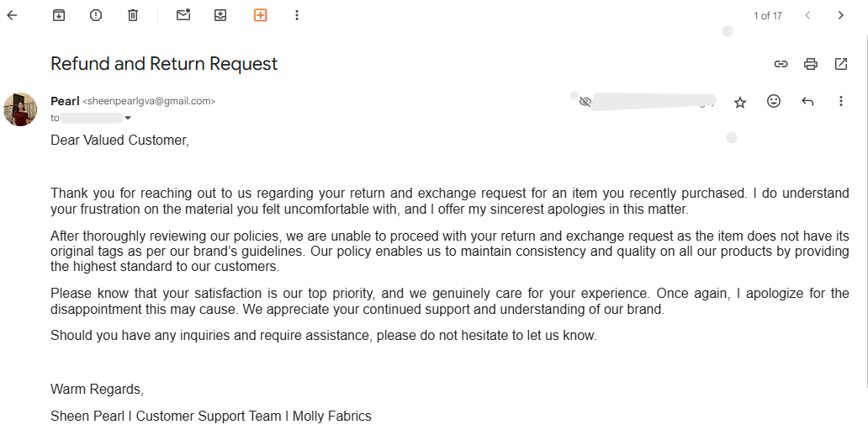868x430 pixels.
Task: Open the toolbar more options menu
Action: tap(297, 15)
